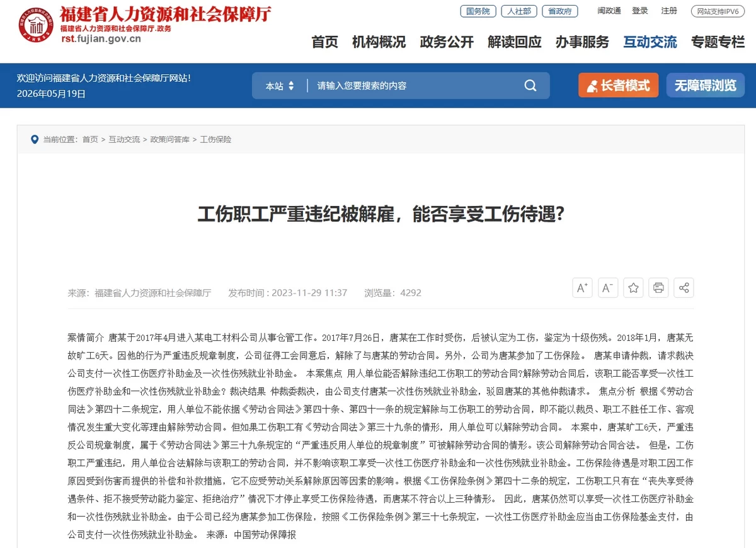Click the 省政府 link button
This screenshot has width=756, height=548.
point(560,11)
